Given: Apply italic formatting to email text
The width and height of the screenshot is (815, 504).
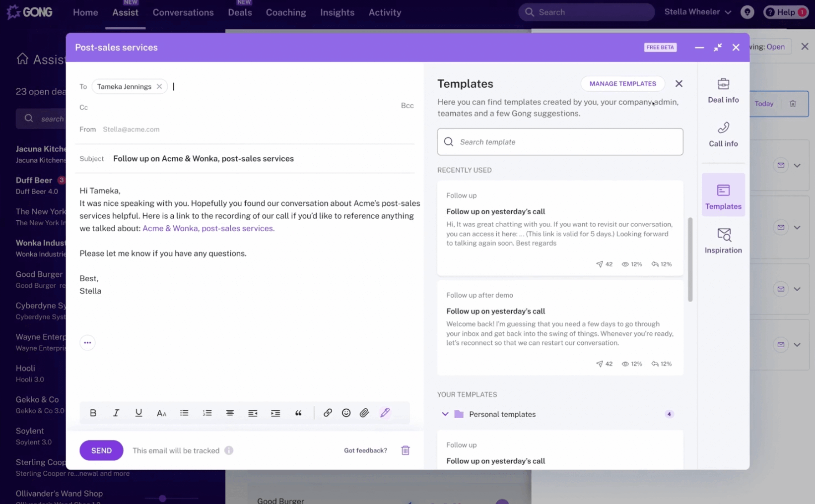Looking at the screenshot, I should click(116, 413).
